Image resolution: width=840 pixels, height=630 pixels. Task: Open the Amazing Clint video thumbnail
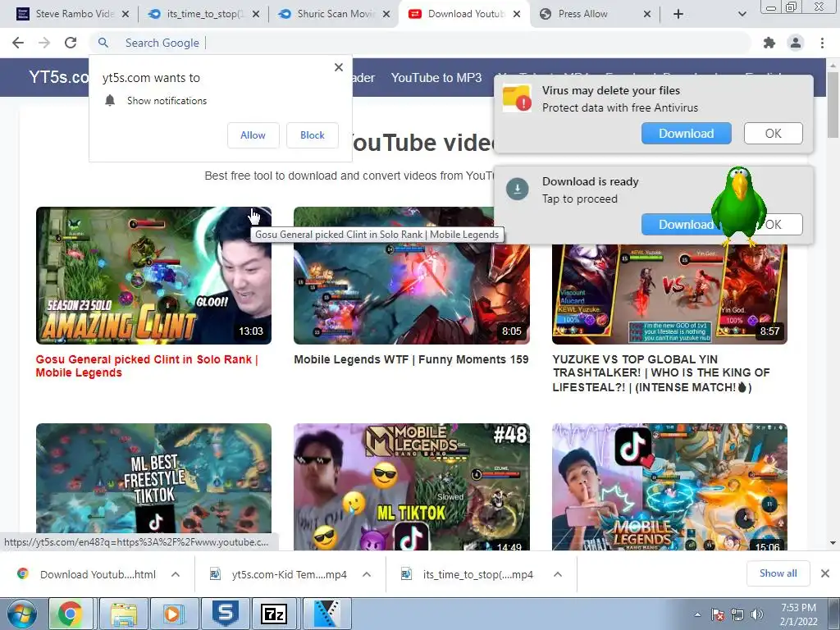pyautogui.click(x=153, y=276)
